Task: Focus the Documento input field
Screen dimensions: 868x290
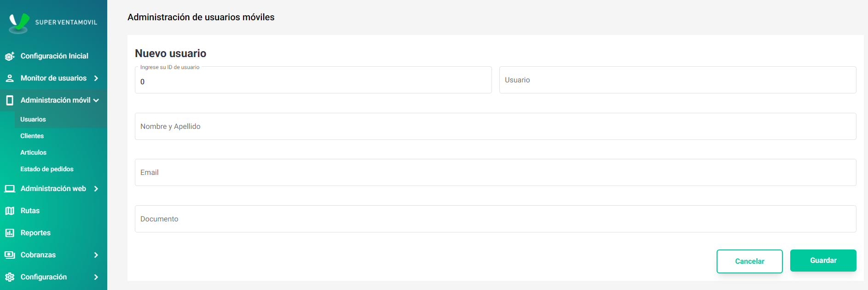Action: tap(496, 219)
